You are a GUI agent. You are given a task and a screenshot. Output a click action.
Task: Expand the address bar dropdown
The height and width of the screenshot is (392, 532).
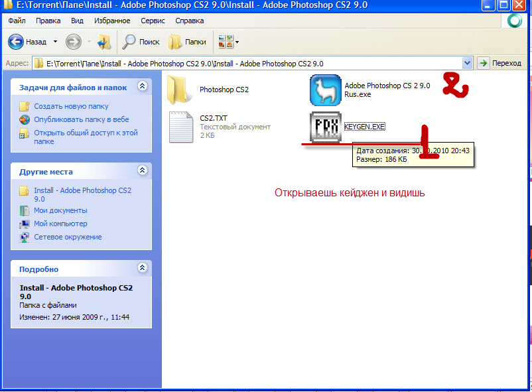468,63
